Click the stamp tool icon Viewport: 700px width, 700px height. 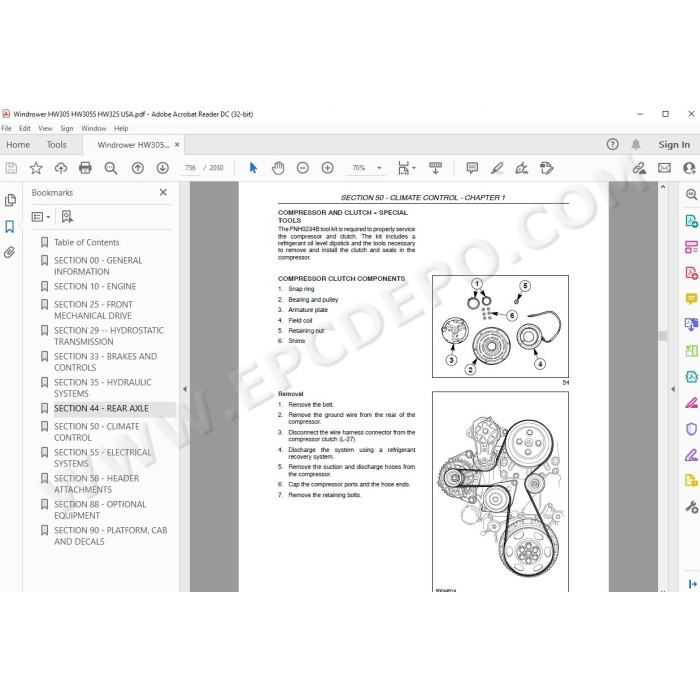546,168
